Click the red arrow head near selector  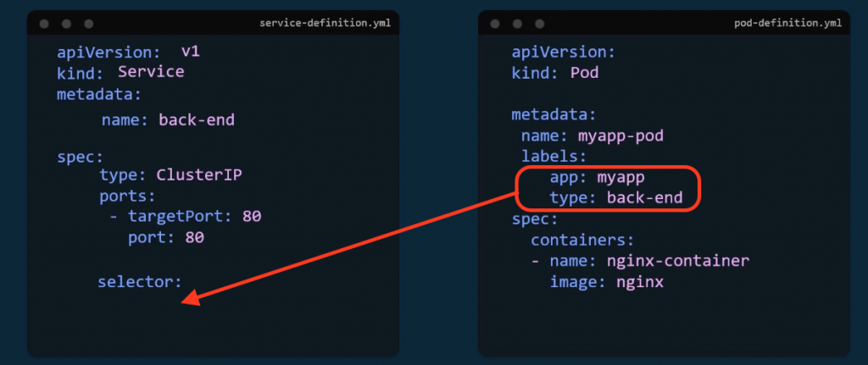[x=192, y=298]
